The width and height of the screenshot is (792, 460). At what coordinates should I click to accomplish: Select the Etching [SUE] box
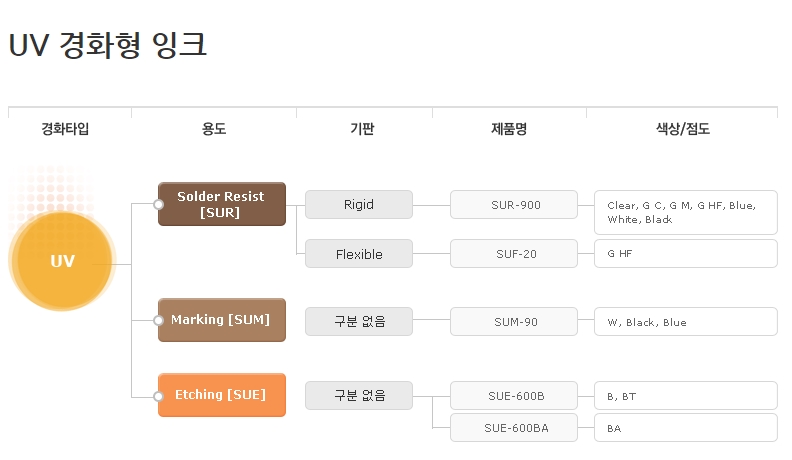pyautogui.click(x=222, y=395)
